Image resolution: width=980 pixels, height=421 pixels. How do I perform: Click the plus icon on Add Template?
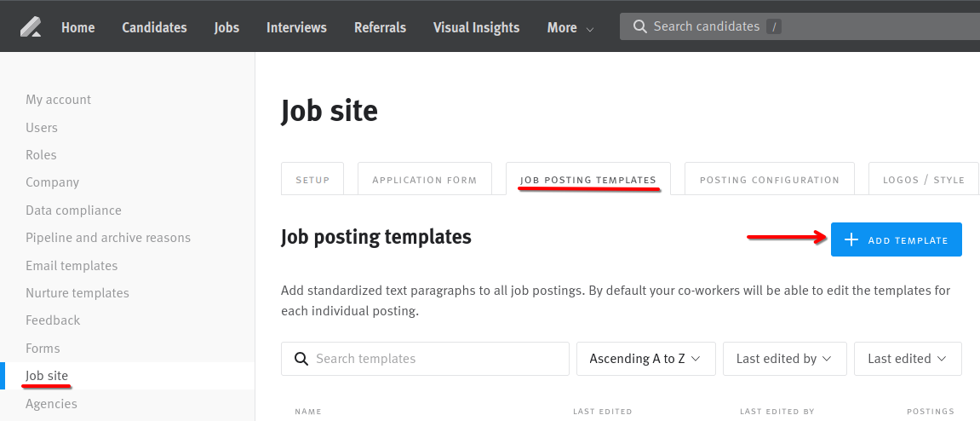[851, 240]
